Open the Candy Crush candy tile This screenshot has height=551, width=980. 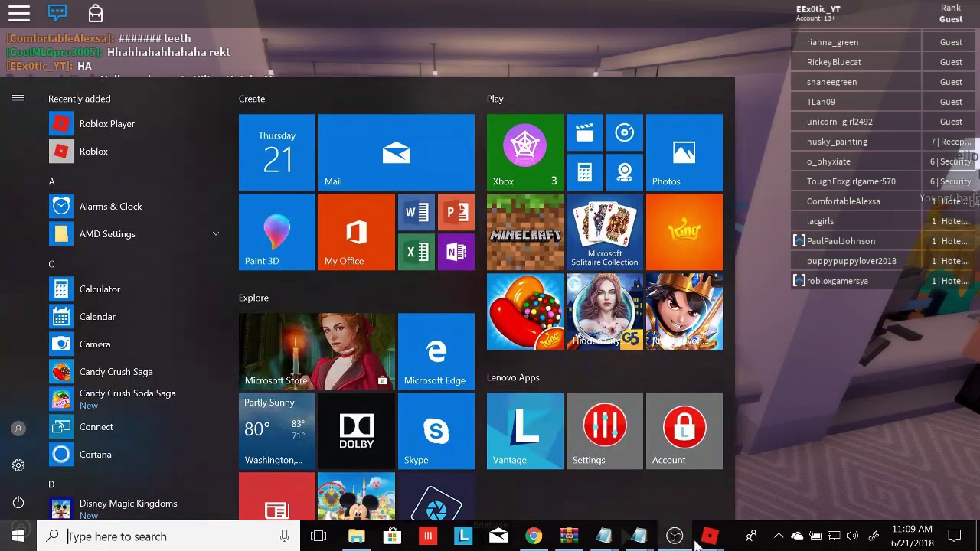tap(525, 311)
